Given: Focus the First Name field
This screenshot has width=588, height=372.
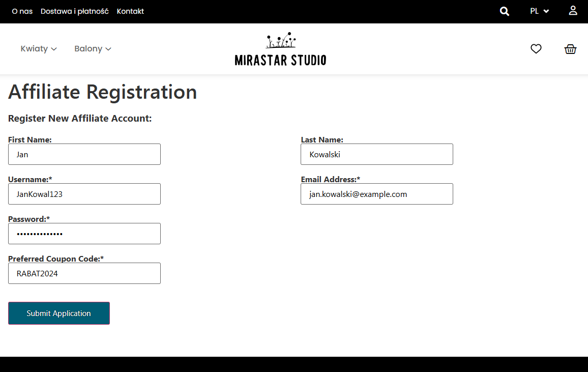Looking at the screenshot, I should coord(84,154).
